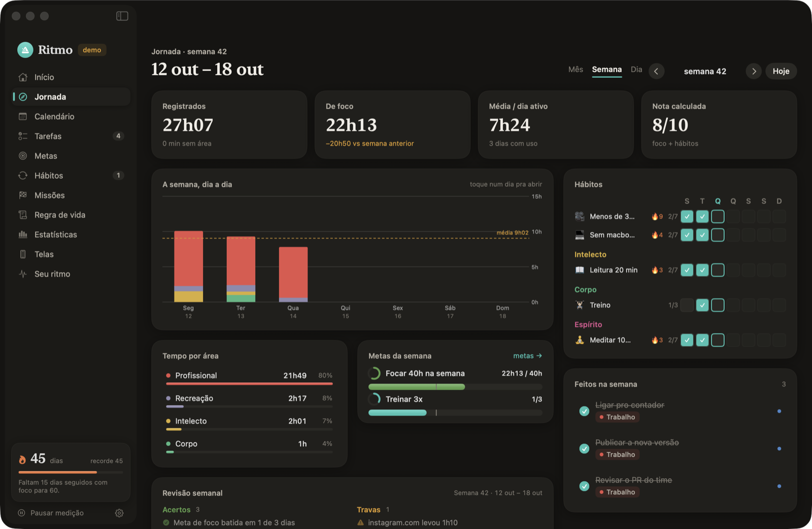This screenshot has height=529, width=812.
Task: Check Wednesday box for Treino habit
Action: click(x=718, y=305)
